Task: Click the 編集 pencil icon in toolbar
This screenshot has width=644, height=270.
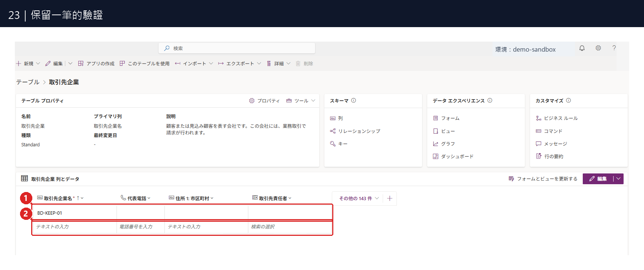Action: (48, 64)
